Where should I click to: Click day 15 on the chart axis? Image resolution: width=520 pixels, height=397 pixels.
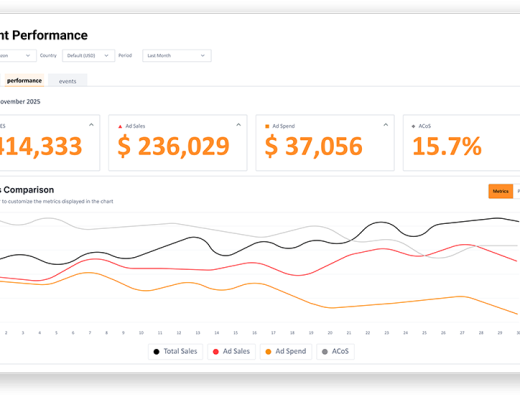pyautogui.click(x=236, y=333)
